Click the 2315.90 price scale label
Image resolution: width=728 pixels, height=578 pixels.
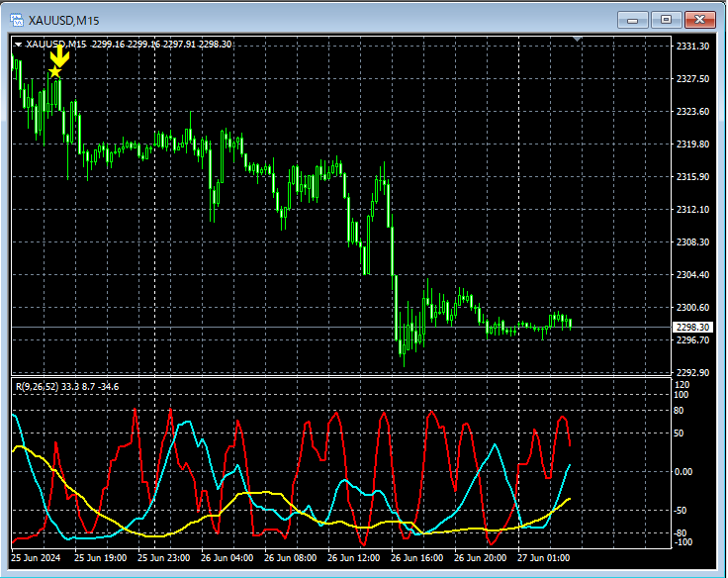(x=692, y=176)
